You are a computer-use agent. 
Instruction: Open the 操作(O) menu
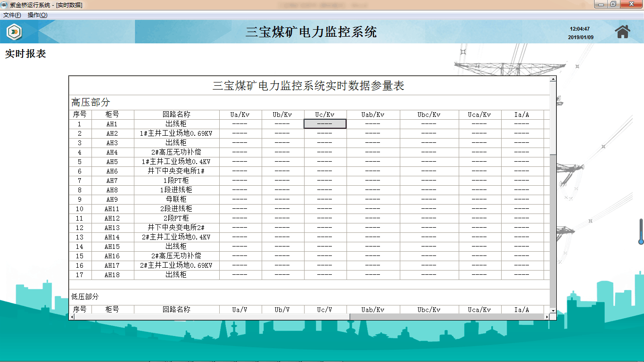tap(37, 15)
